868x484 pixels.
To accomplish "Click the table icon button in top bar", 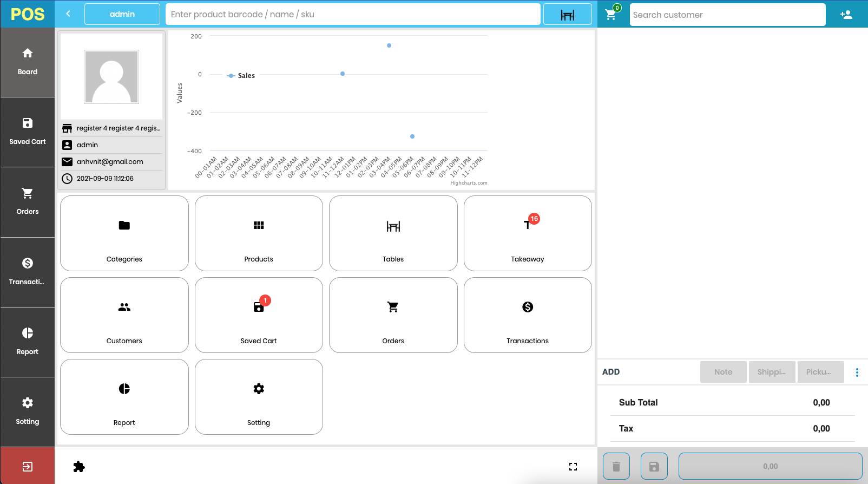I will click(x=567, y=15).
